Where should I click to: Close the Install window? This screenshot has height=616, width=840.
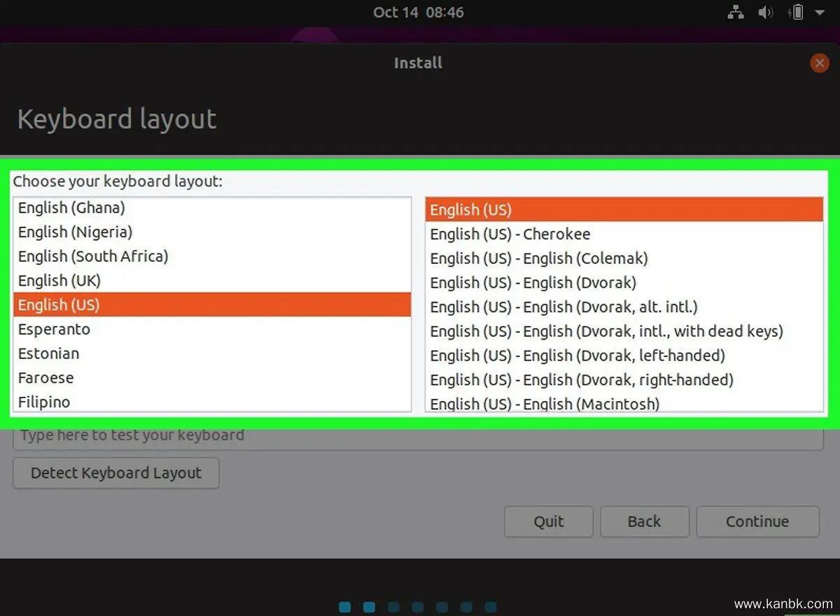[x=819, y=63]
